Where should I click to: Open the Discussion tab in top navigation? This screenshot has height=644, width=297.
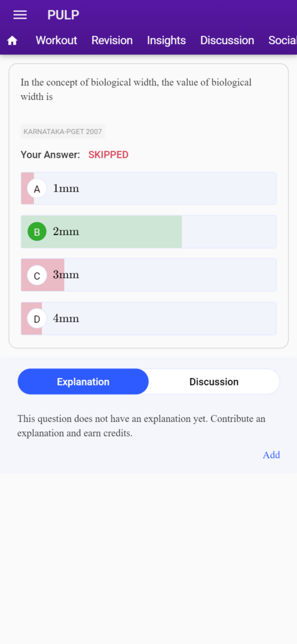(227, 40)
